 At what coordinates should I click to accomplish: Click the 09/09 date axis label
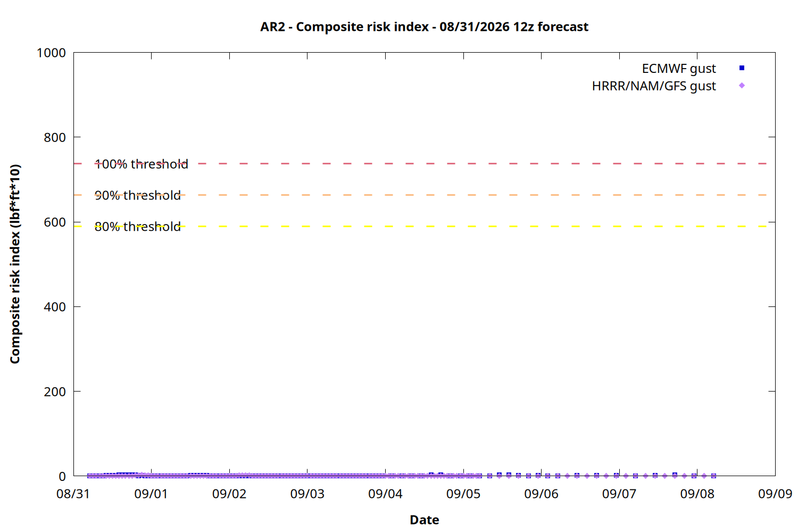[775, 494]
